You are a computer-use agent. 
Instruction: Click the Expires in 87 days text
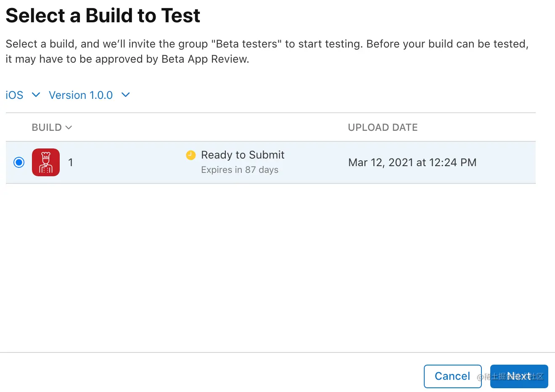tap(240, 170)
